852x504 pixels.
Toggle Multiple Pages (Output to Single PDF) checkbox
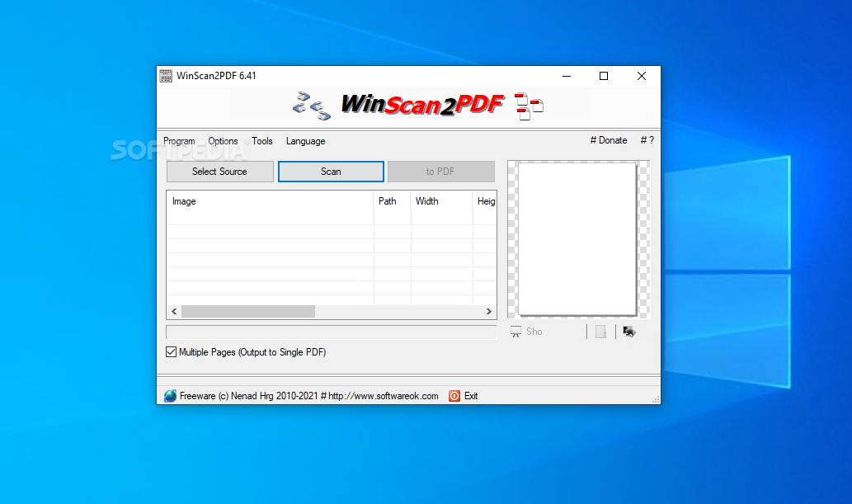click(172, 351)
